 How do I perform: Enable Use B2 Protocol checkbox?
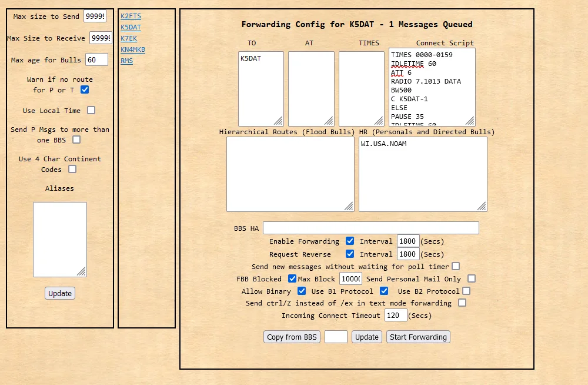click(466, 291)
